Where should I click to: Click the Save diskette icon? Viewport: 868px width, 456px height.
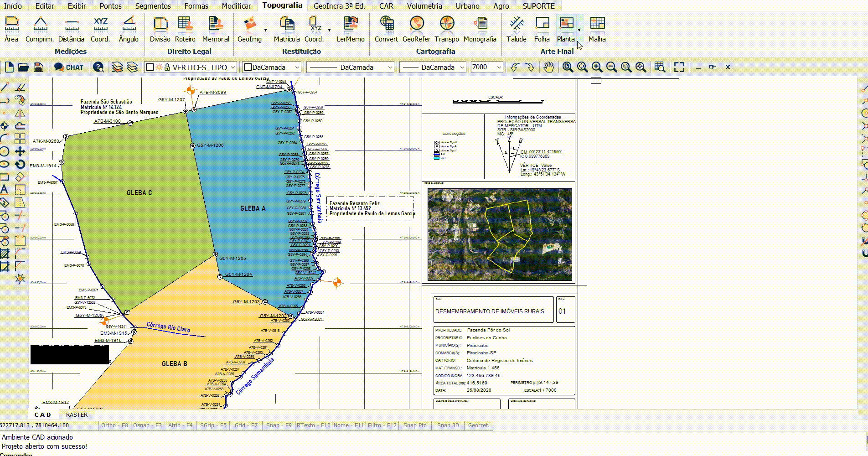click(38, 67)
